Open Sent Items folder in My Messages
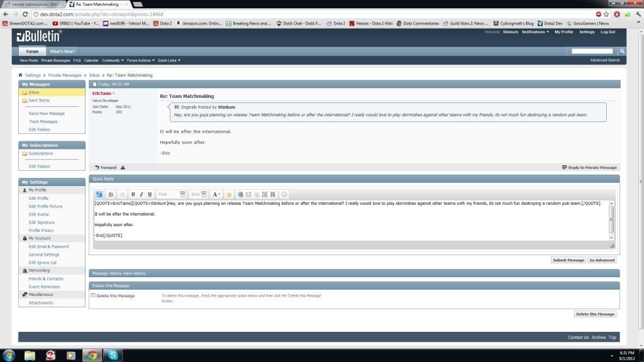644x362 pixels. pos(39,101)
